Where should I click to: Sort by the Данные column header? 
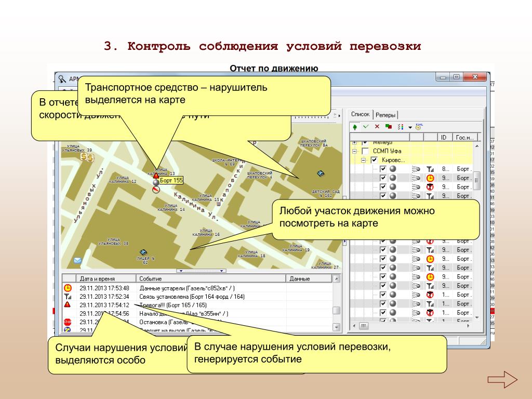[x=309, y=278]
